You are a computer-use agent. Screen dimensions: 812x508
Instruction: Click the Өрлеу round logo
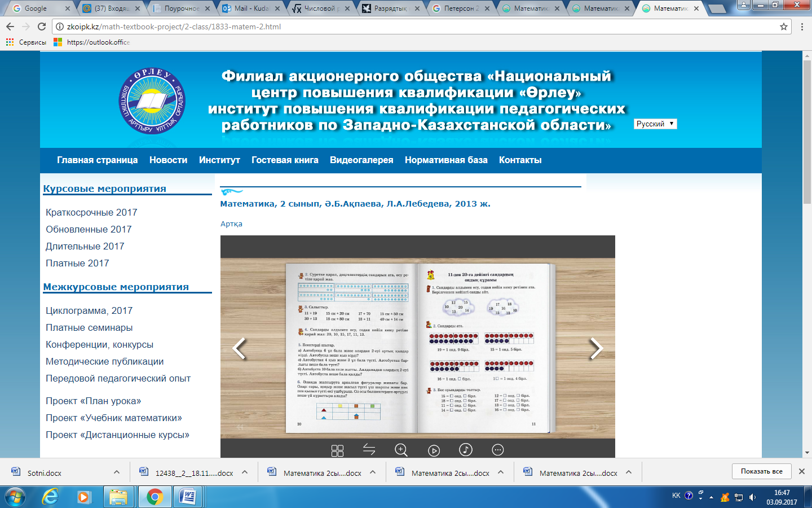pos(152,101)
